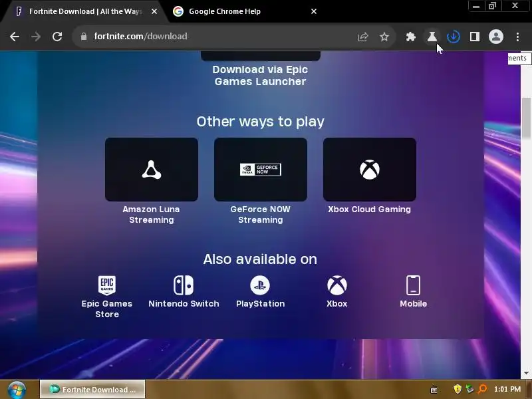Click GeForce NOW Streaming label

(261, 214)
